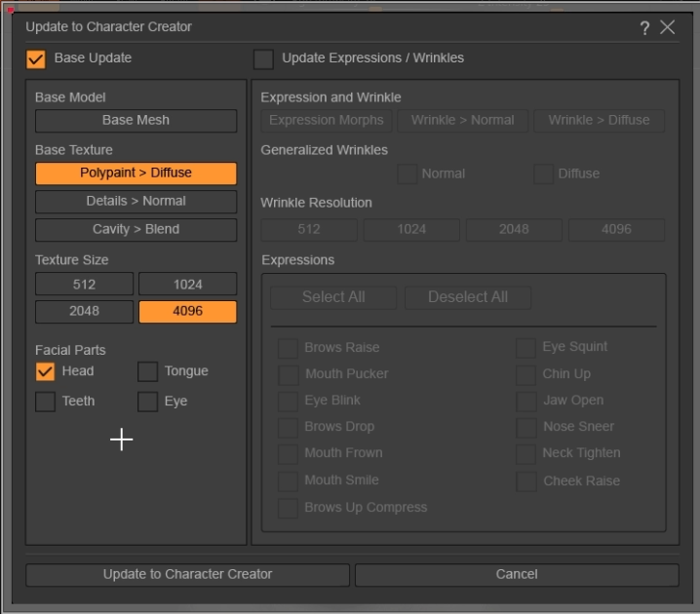The width and height of the screenshot is (700, 614).
Task: Check the Brows Drop expression
Action: [x=288, y=428]
